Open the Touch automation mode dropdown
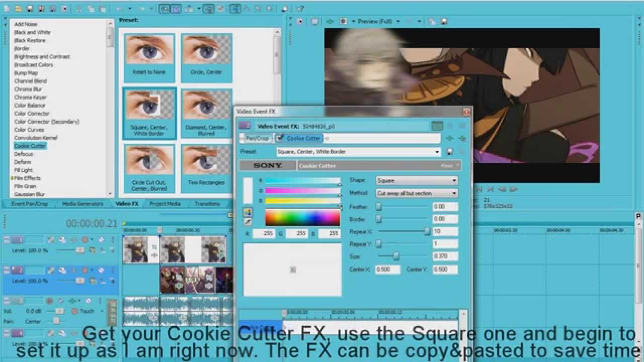 (102, 311)
